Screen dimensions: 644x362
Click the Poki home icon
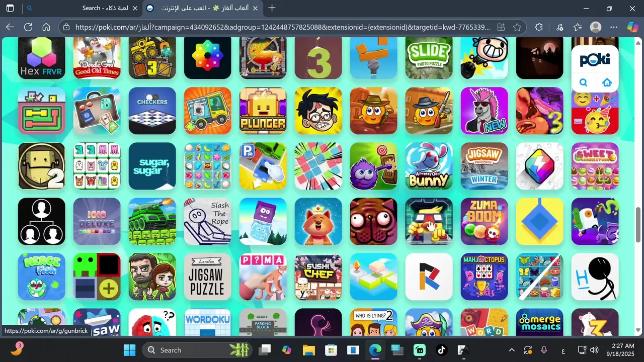tap(607, 82)
